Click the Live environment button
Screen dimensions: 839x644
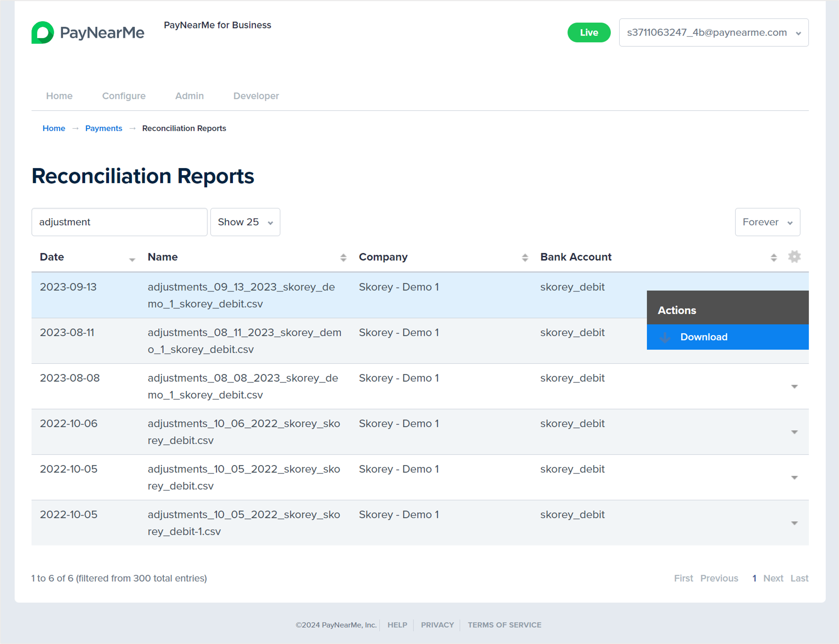pos(589,33)
